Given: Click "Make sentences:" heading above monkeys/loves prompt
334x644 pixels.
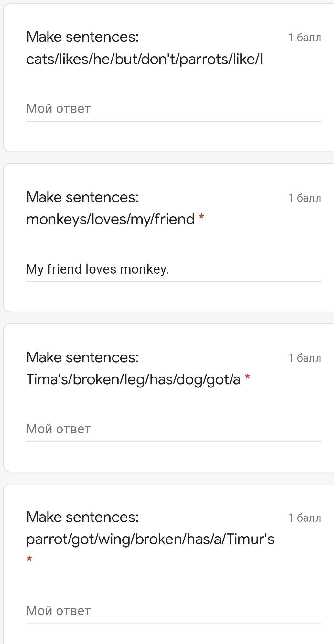Looking at the screenshot, I should pos(82,197).
